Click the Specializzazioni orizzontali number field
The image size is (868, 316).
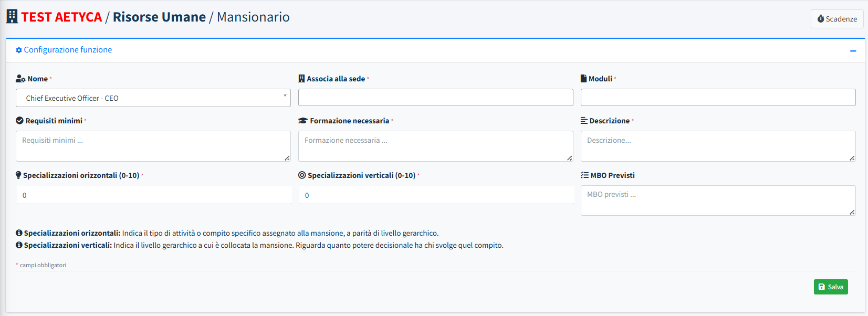pyautogui.click(x=154, y=195)
